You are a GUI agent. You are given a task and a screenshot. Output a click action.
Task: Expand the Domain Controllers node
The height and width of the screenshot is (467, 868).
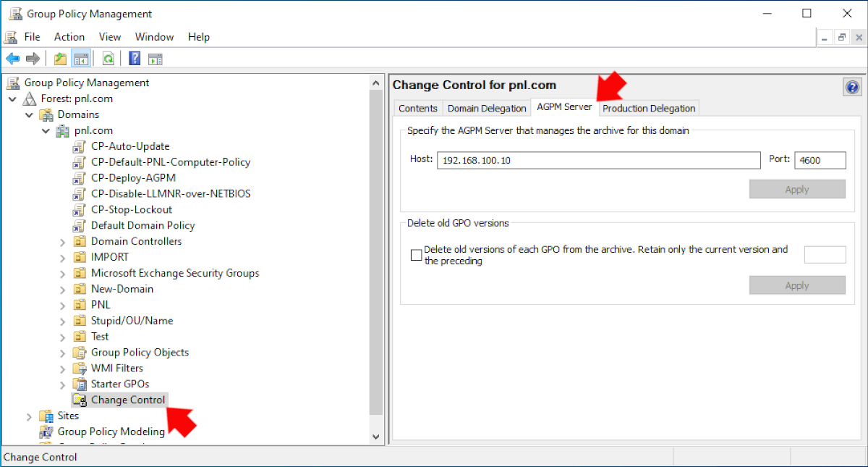pyautogui.click(x=62, y=242)
